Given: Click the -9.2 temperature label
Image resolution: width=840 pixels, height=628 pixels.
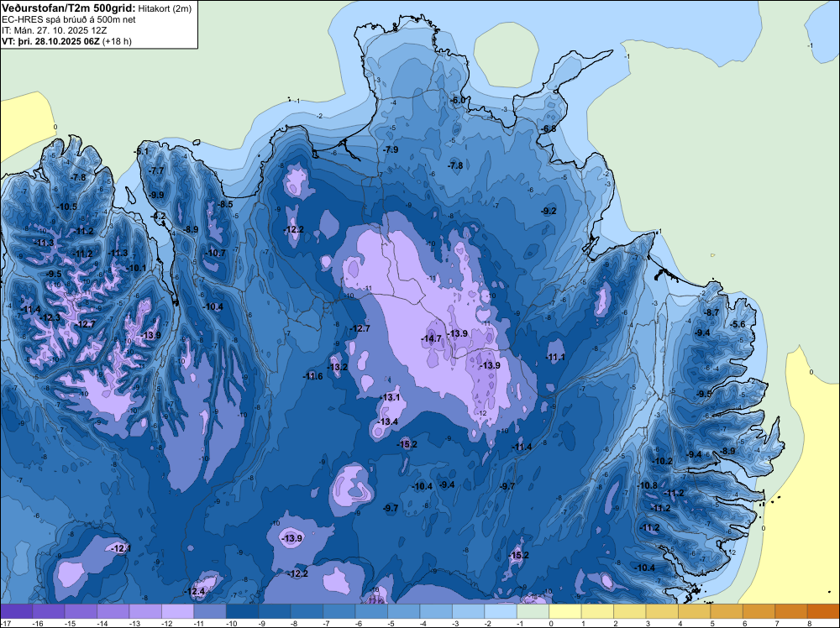Looking at the screenshot, I should pos(549,211).
